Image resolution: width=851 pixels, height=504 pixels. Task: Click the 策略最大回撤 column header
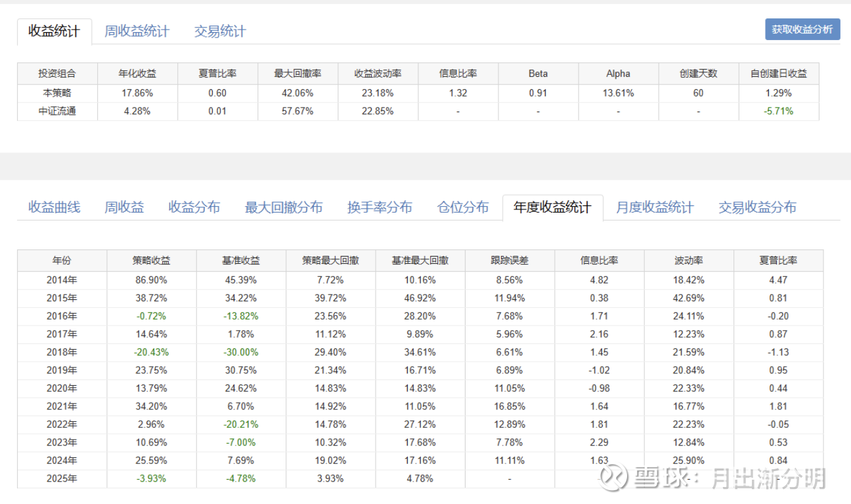pos(330,261)
